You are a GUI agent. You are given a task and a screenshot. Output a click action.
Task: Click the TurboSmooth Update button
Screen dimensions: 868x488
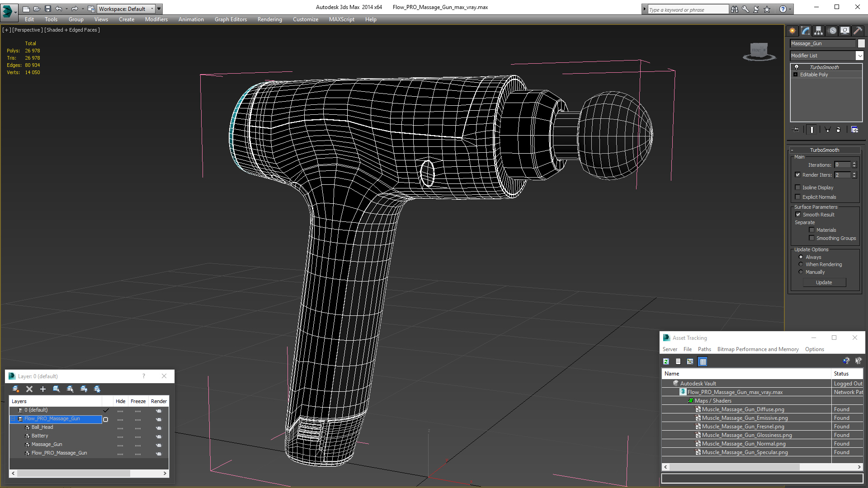(x=824, y=282)
